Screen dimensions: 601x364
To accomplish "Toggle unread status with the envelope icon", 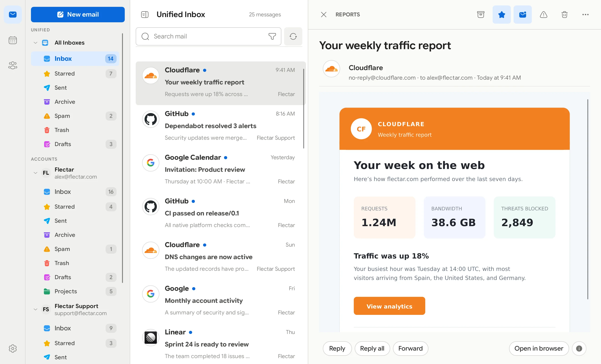I will pos(522,15).
